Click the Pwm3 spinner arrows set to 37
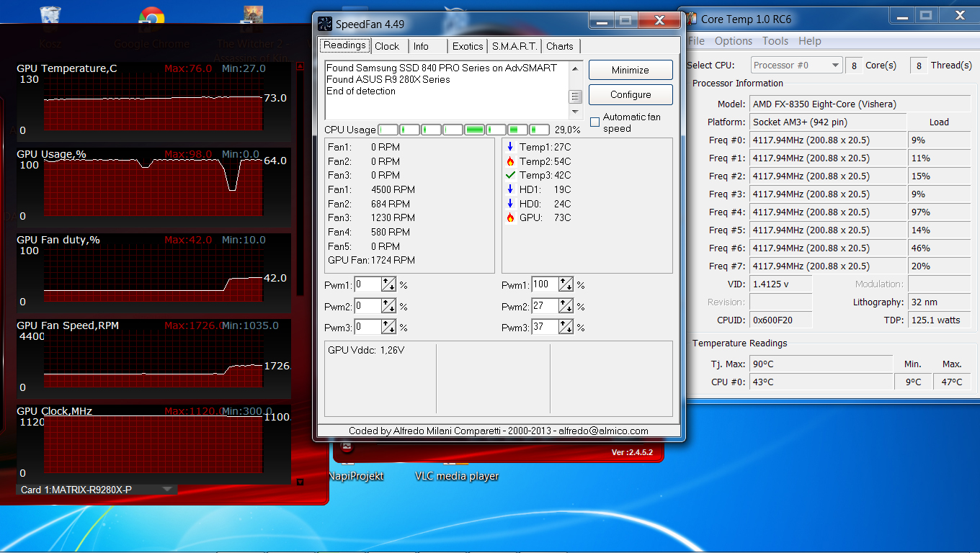Image resolution: width=980 pixels, height=553 pixels. tap(566, 327)
